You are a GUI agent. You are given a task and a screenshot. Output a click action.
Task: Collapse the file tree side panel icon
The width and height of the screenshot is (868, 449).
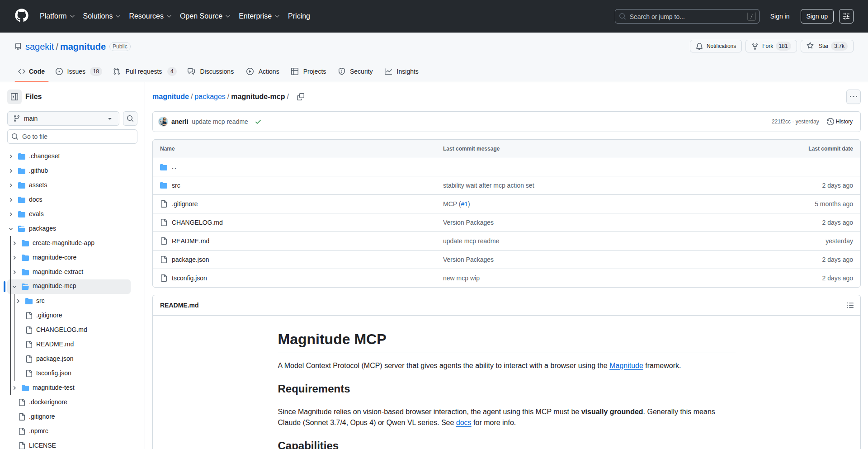coord(14,97)
